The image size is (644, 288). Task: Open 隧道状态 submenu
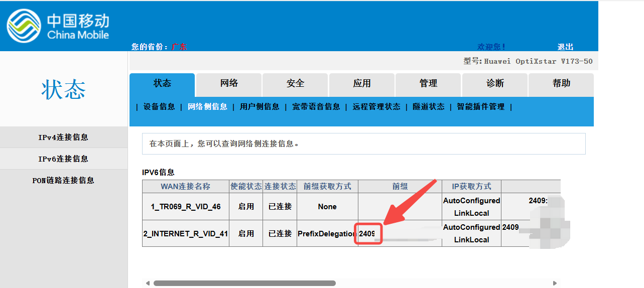tap(429, 107)
